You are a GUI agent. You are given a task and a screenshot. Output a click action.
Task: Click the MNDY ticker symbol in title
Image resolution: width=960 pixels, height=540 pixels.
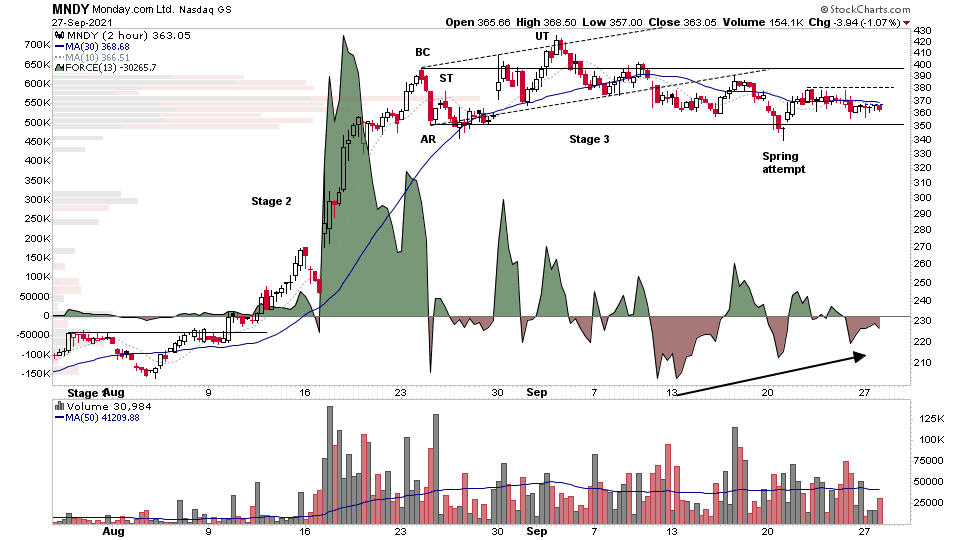click(x=70, y=9)
